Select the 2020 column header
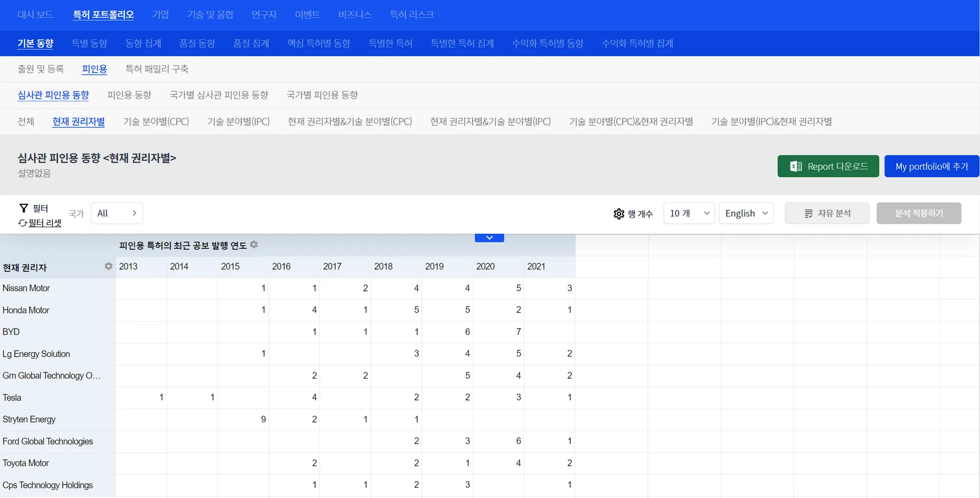This screenshot has height=498, width=980. coord(485,266)
